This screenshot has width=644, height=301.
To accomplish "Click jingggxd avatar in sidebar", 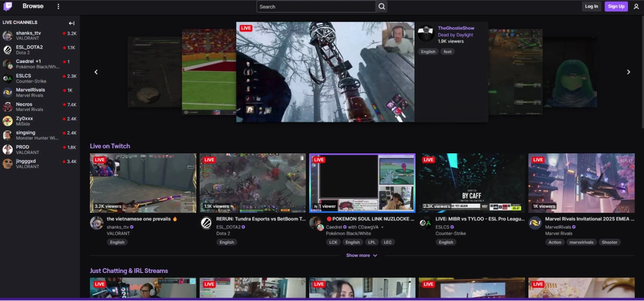I will [7, 164].
